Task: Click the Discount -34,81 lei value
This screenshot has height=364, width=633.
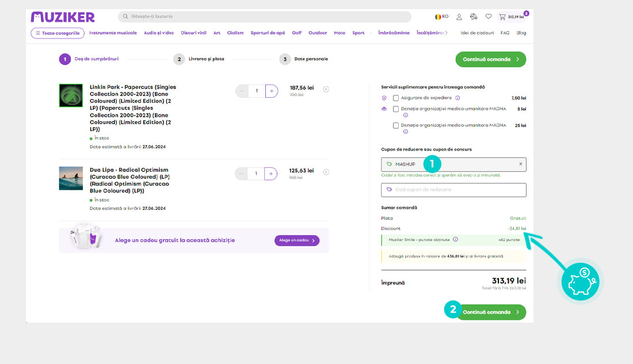Action: [x=517, y=228]
